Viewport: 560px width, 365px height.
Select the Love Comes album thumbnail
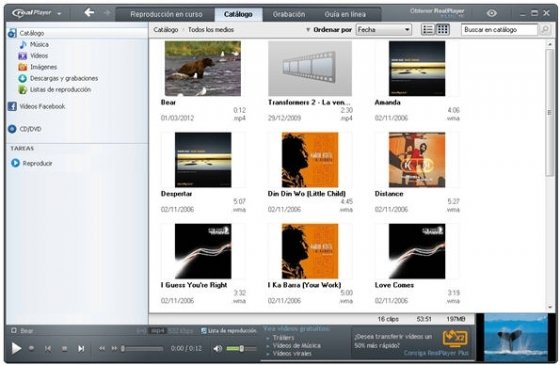click(x=417, y=251)
